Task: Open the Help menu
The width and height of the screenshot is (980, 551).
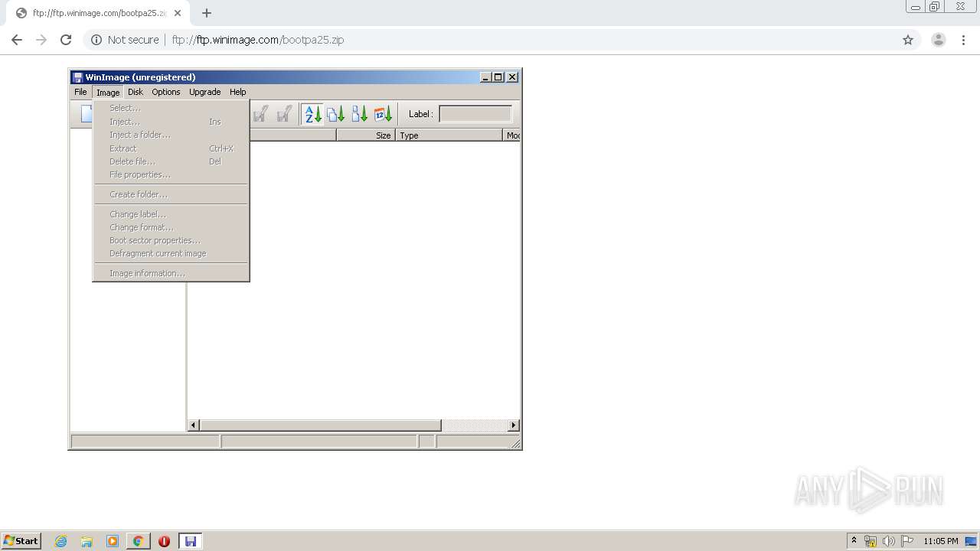Action: 238,92
